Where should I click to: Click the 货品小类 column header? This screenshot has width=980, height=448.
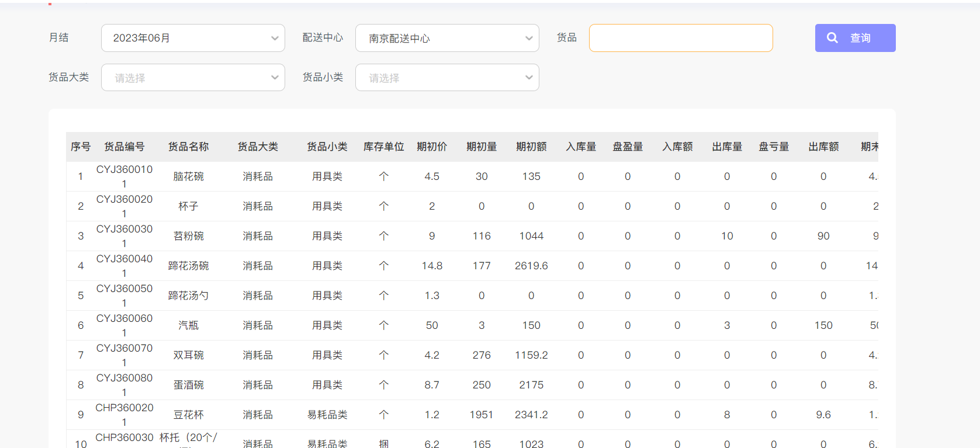click(x=327, y=147)
